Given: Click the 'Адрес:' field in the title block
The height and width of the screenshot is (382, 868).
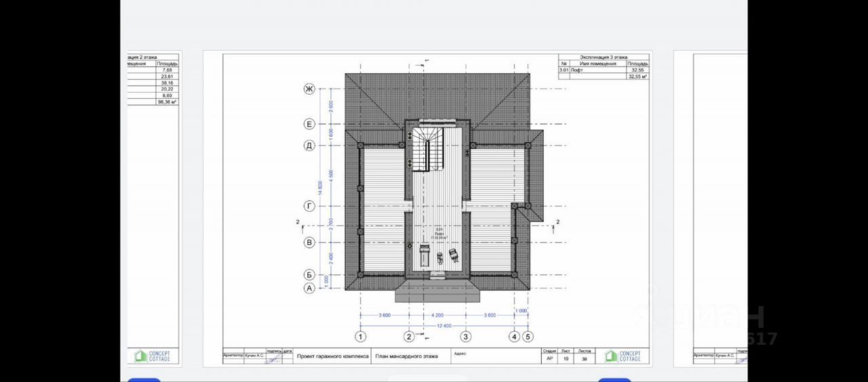Looking at the screenshot, I should pyautogui.click(x=460, y=353).
